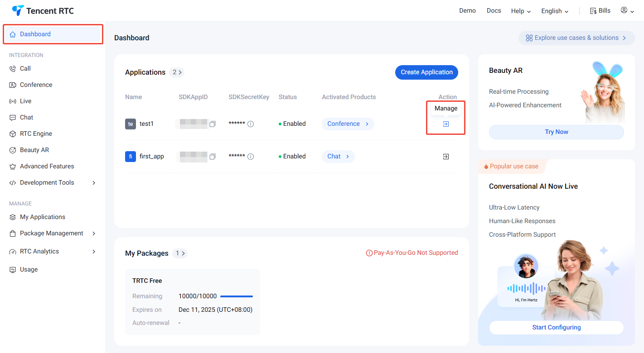
Task: Click the Bills icon in header
Action: (593, 11)
